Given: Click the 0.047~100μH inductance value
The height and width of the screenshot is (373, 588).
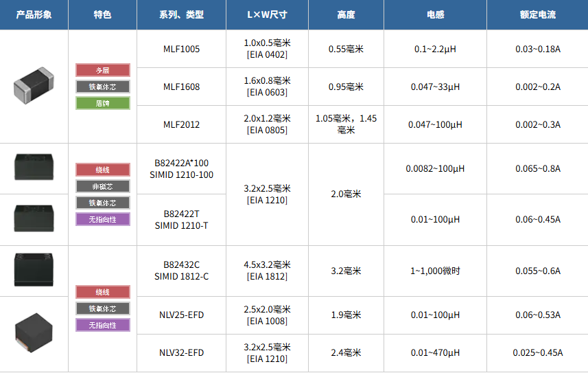Looking at the screenshot, I should coord(435,124).
